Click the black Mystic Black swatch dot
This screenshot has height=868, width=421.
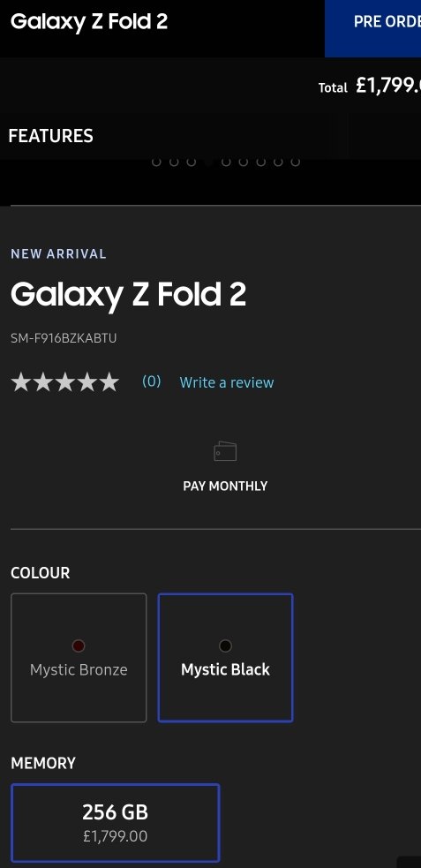[x=225, y=645]
